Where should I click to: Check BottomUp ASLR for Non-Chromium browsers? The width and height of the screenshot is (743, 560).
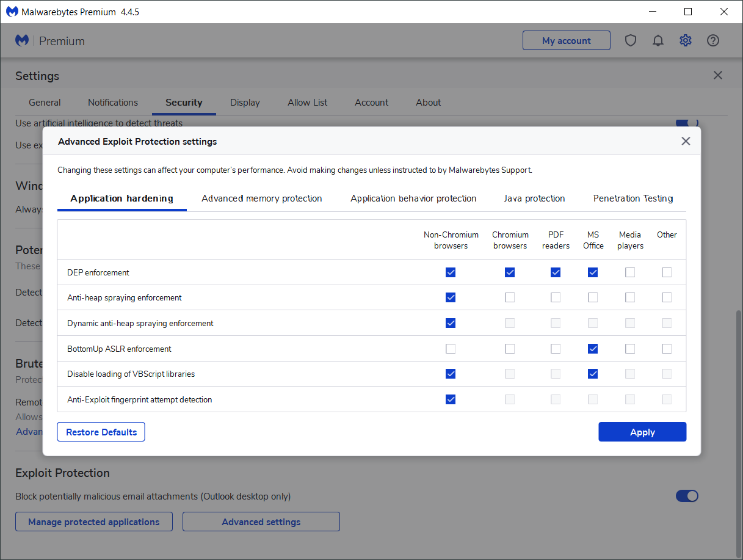[451, 349]
